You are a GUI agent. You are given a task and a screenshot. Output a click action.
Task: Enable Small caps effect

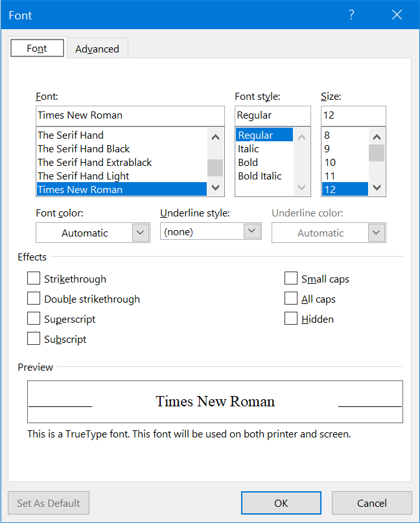[x=291, y=278]
